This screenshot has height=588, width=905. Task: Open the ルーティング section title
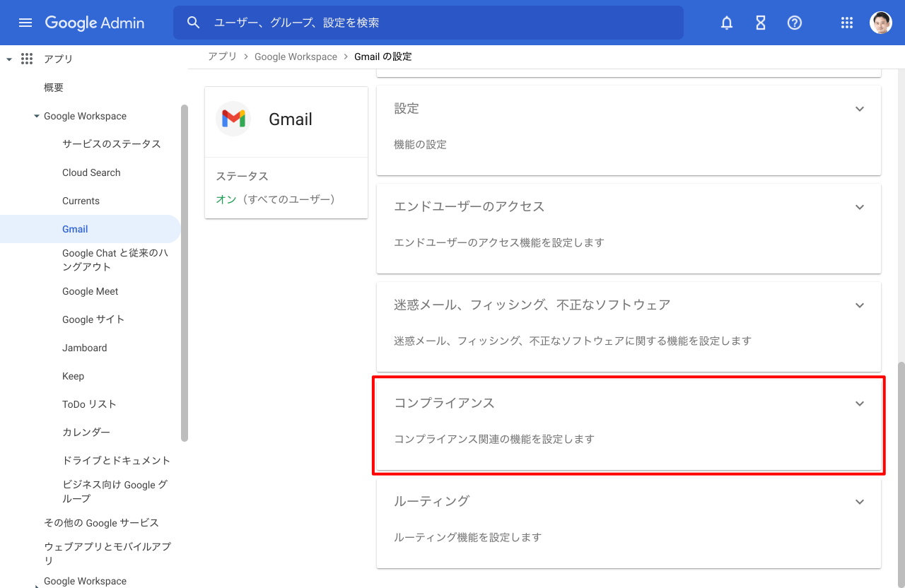[x=431, y=501]
